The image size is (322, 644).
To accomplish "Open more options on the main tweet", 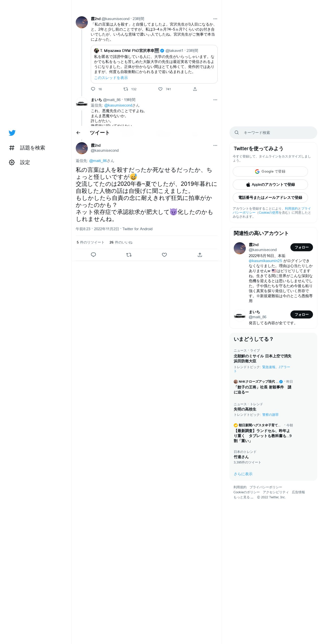I will point(215,145).
